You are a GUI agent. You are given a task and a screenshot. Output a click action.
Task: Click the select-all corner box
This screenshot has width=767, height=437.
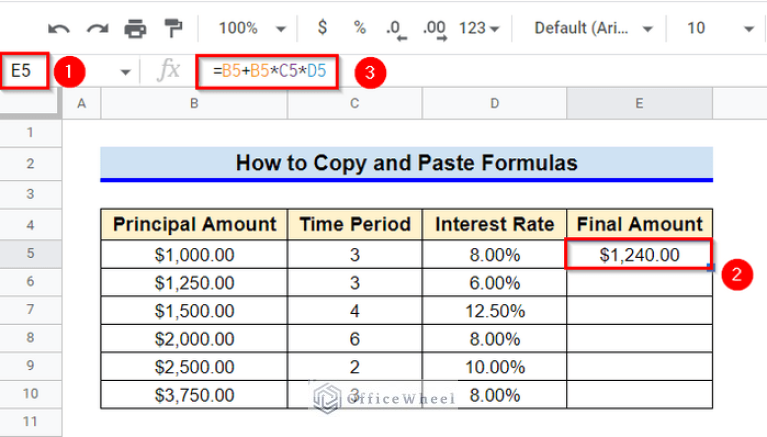point(30,104)
